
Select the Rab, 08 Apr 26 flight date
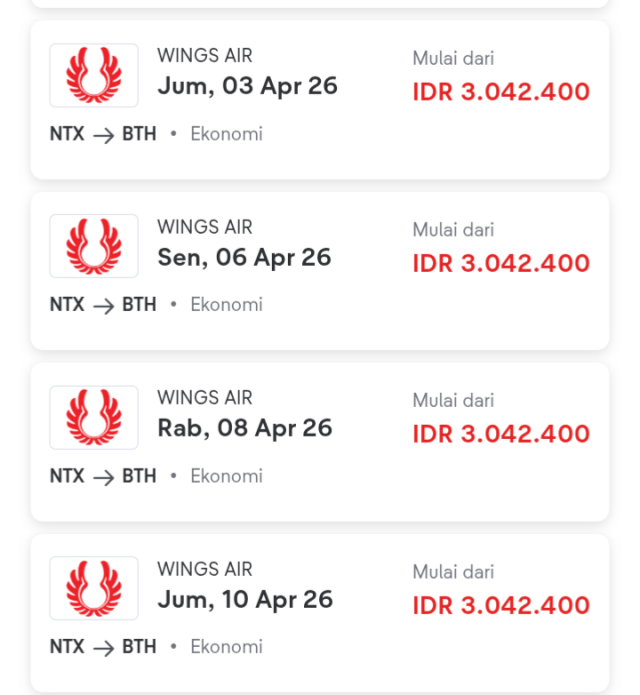244,428
